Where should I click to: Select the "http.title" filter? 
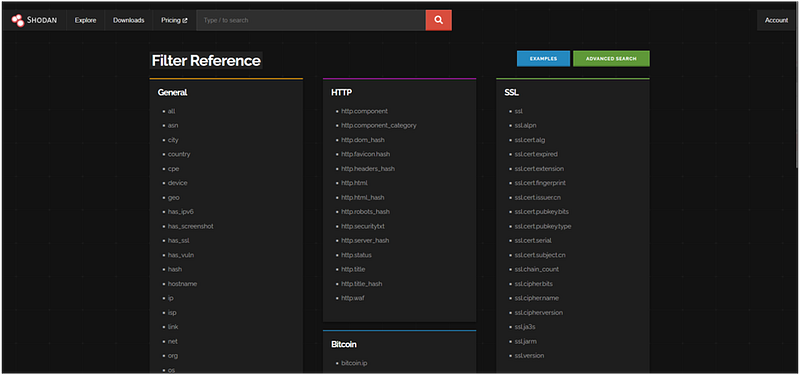pyautogui.click(x=353, y=269)
